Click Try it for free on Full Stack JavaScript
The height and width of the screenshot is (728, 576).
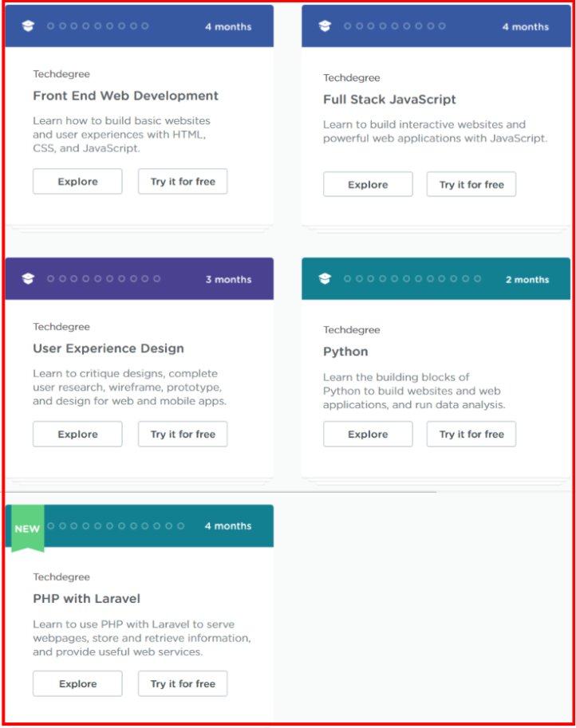pos(471,184)
